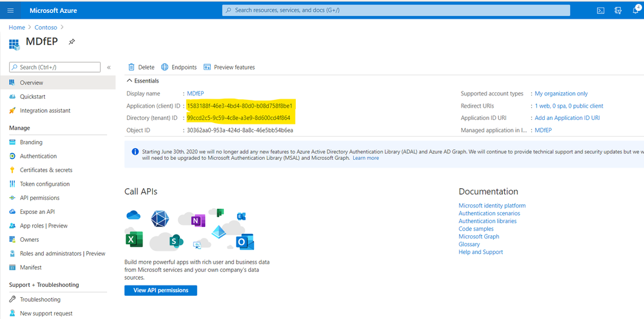The image size is (644, 319).
Task: Click the Delete toolbar button label
Action: (146, 67)
